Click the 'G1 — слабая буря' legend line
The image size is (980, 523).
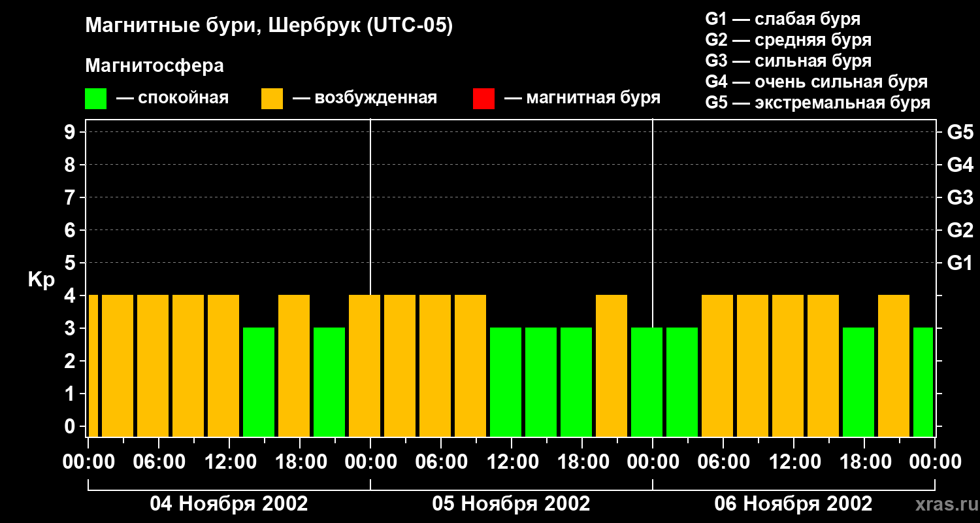pyautogui.click(x=783, y=19)
